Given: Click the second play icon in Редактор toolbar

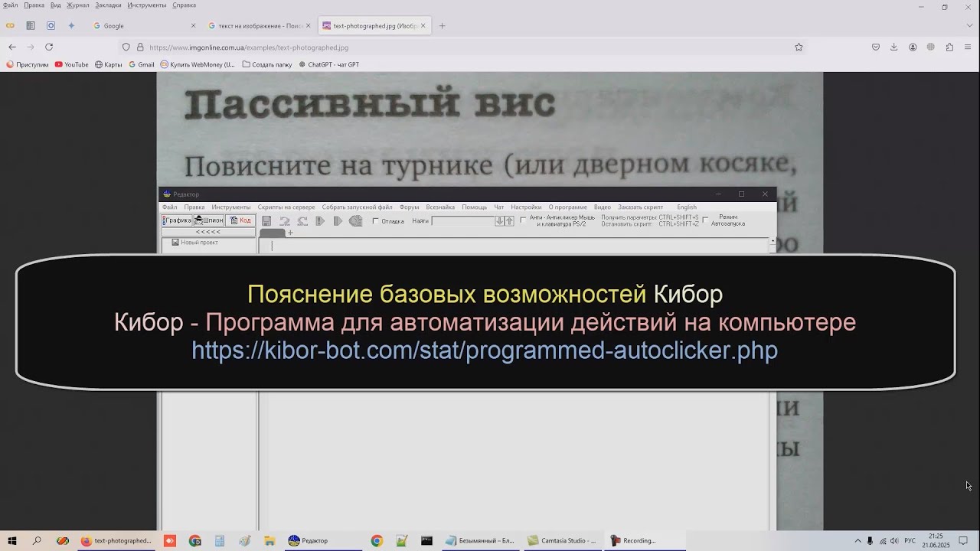Looking at the screenshot, I should click(x=338, y=220).
